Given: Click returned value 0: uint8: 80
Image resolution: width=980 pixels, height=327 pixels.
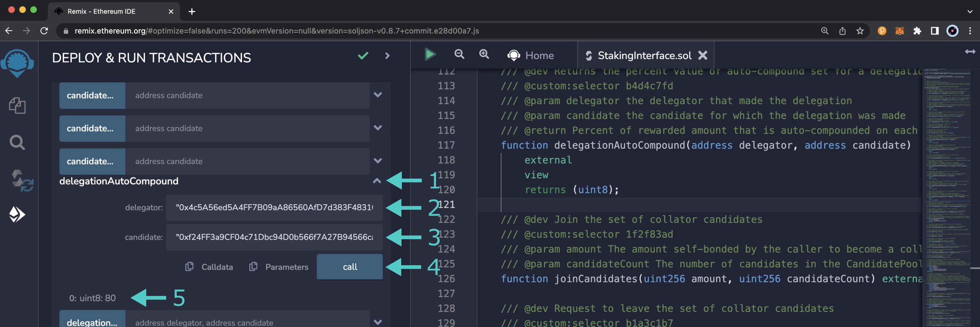Looking at the screenshot, I should pos(92,298).
